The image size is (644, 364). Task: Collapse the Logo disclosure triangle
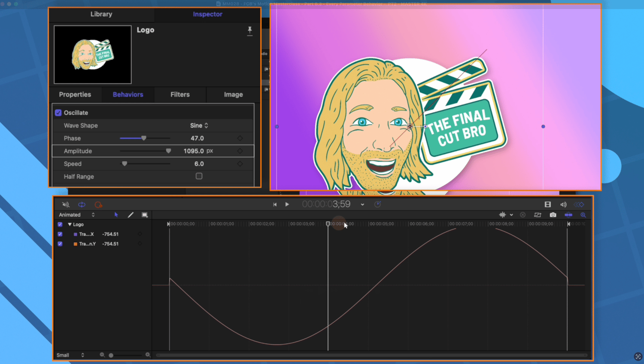70,224
